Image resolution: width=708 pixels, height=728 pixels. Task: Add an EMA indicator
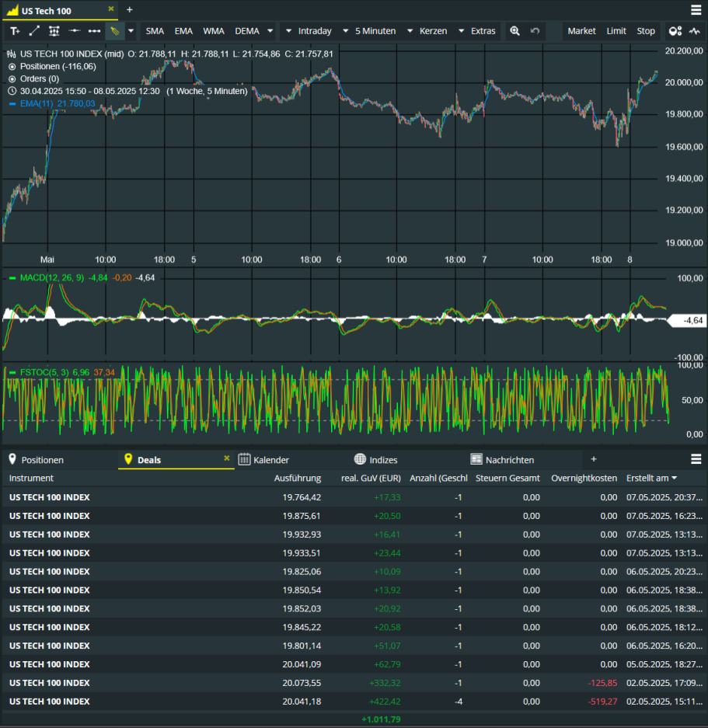click(x=183, y=31)
